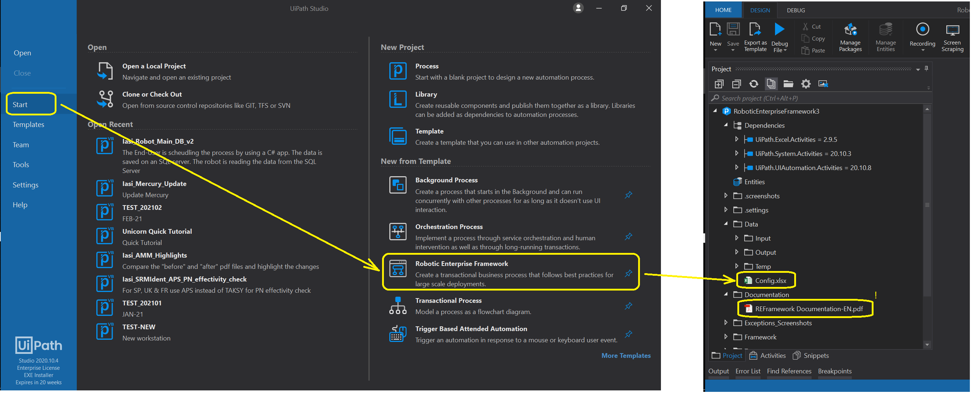The image size is (980, 398).
Task: Toggle Show All Files in Project panel
Action: coord(771,84)
